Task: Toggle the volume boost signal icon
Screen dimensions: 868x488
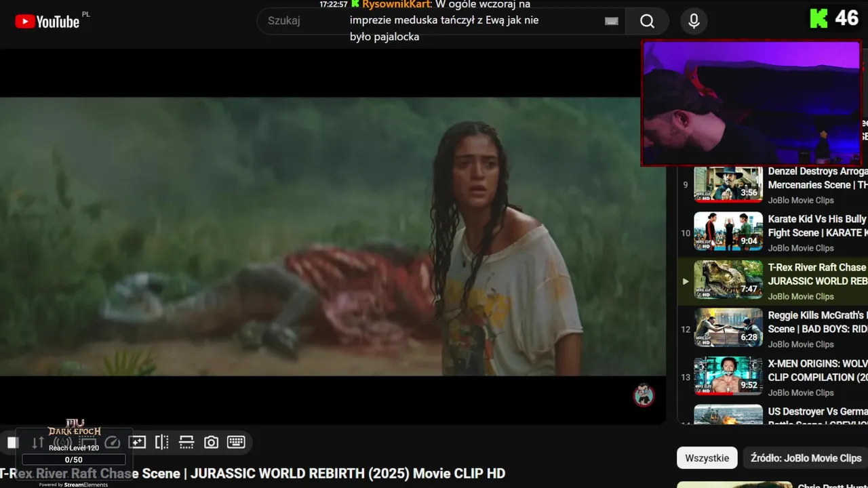Action: pyautogui.click(x=62, y=443)
